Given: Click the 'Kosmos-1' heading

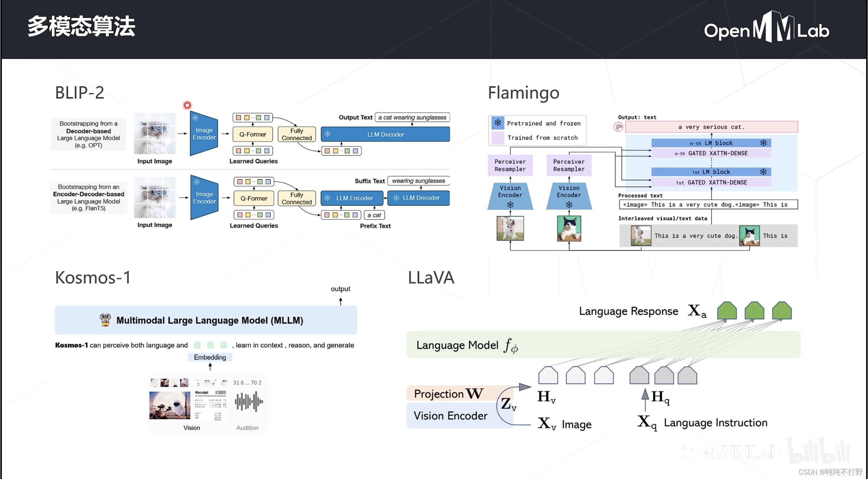Looking at the screenshot, I should coord(93,277).
